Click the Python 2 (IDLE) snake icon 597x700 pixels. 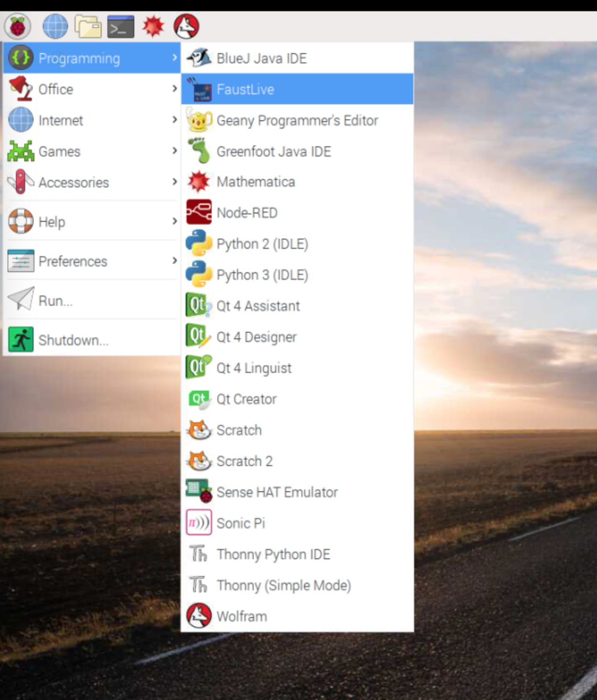199,243
